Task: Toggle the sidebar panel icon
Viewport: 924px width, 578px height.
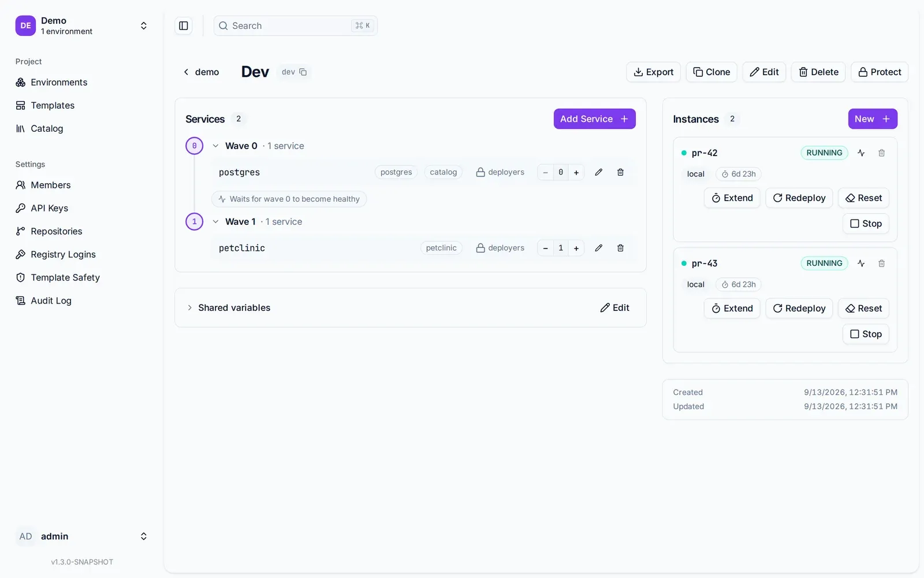Action: [x=184, y=25]
